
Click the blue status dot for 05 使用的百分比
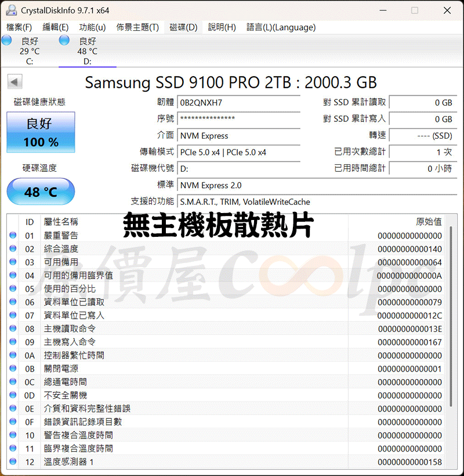point(13,289)
